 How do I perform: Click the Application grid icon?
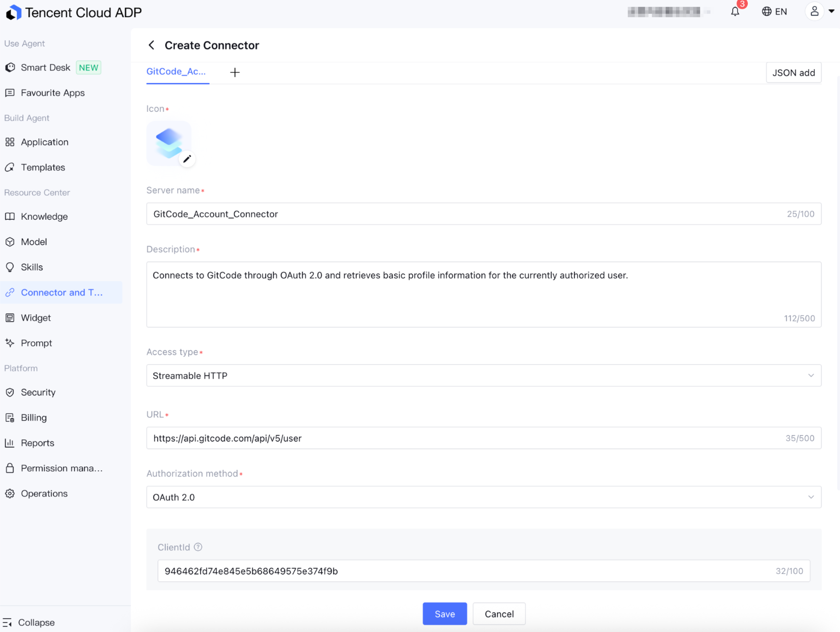[10, 142]
